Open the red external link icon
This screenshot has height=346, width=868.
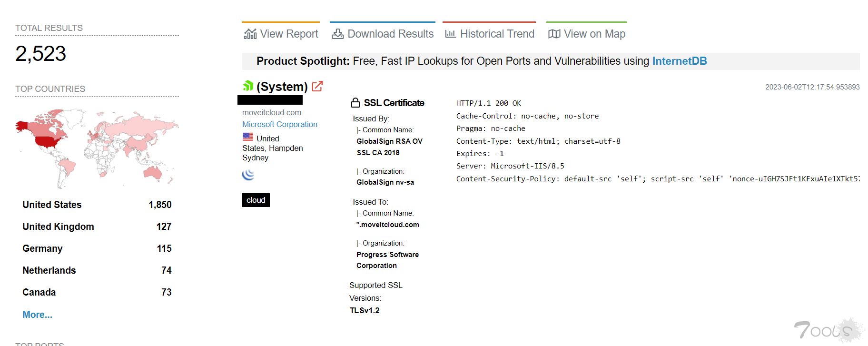click(317, 86)
